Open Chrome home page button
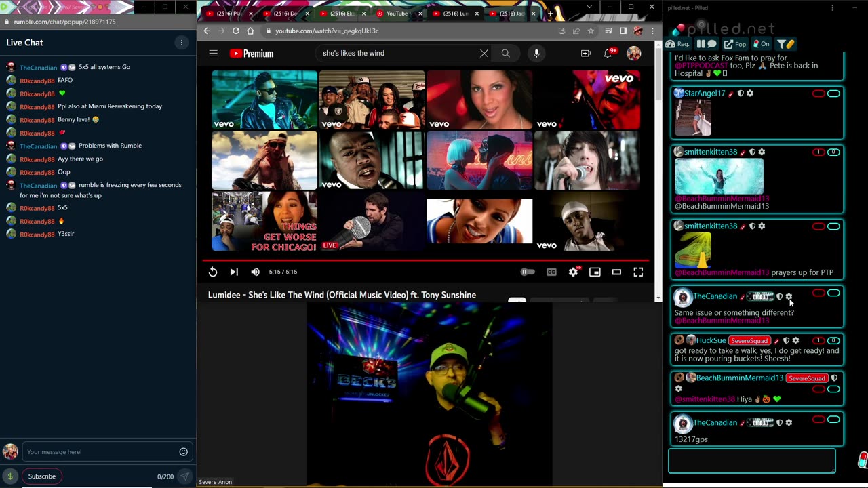Image resolution: width=868 pixels, height=488 pixels. click(x=250, y=30)
